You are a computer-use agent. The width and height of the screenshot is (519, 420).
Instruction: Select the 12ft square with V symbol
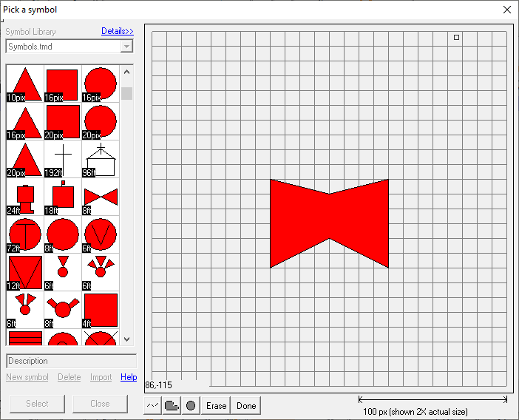point(25,272)
